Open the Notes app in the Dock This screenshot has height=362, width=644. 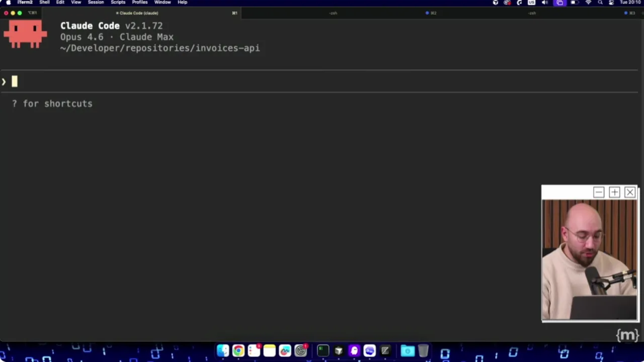pyautogui.click(x=270, y=350)
